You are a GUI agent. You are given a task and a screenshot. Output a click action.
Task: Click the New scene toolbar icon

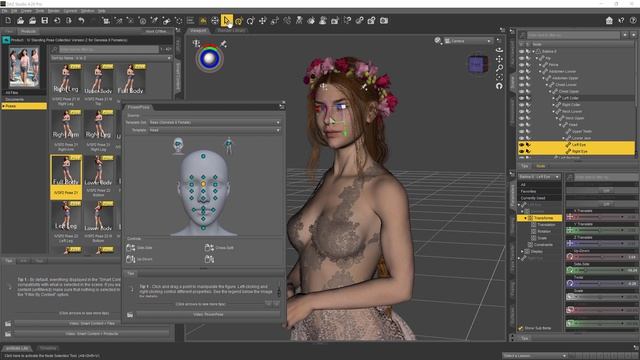tap(8, 20)
